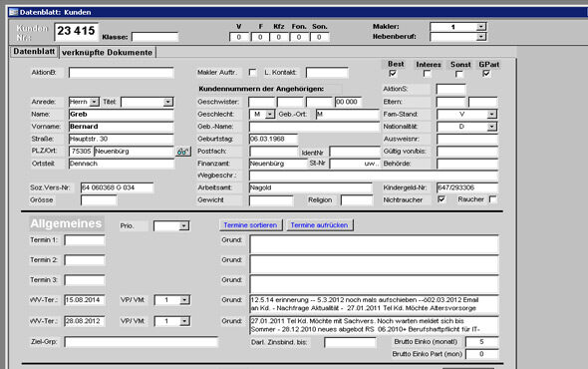588x369 pixels.
Task: Open the Makler dropdown
Action: point(481,27)
